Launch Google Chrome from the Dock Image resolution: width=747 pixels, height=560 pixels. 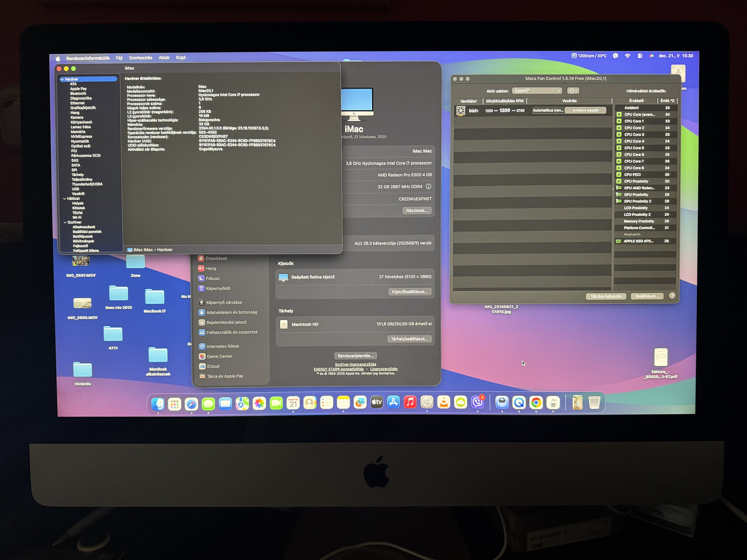(x=536, y=403)
